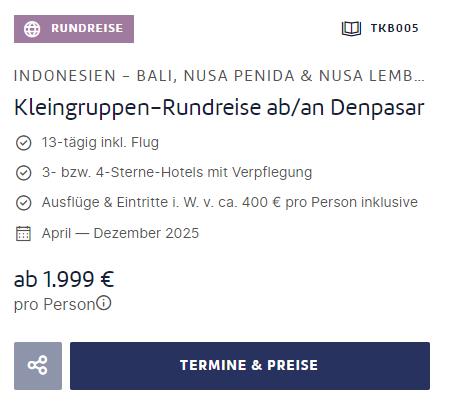Click the word RUNDREISE in purple badge

pyautogui.click(x=87, y=28)
